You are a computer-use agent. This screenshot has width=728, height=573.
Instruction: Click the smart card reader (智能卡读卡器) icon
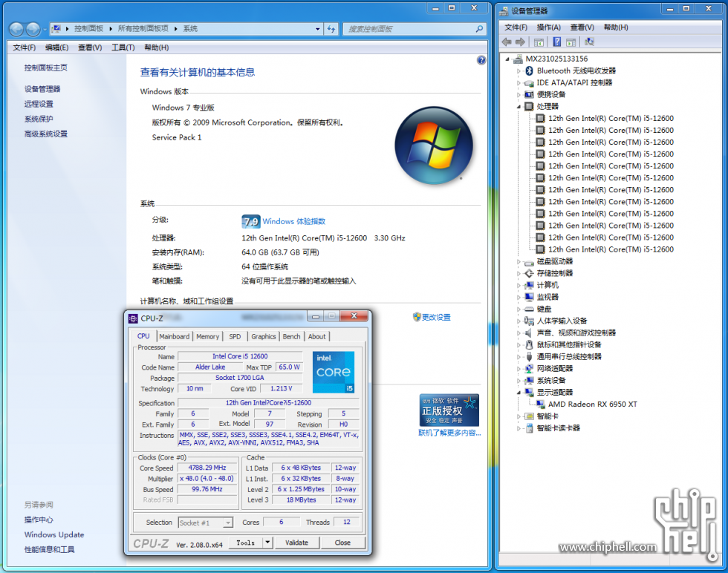529,428
